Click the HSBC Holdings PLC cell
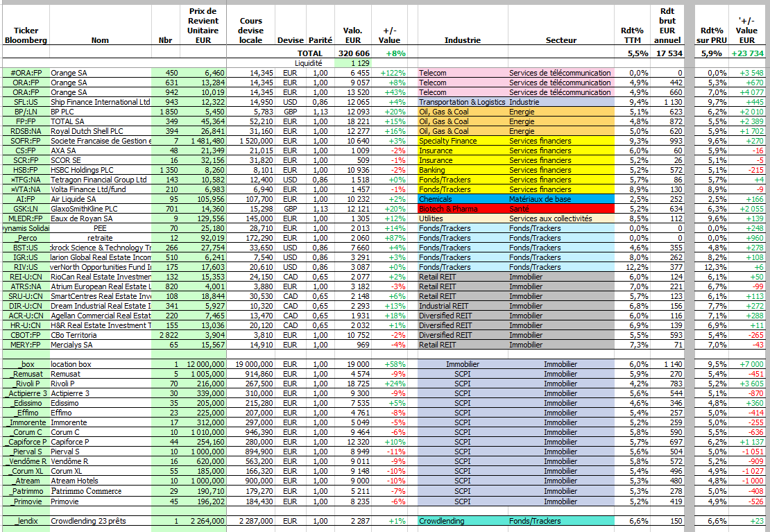770x532 pixels. pos(101,170)
